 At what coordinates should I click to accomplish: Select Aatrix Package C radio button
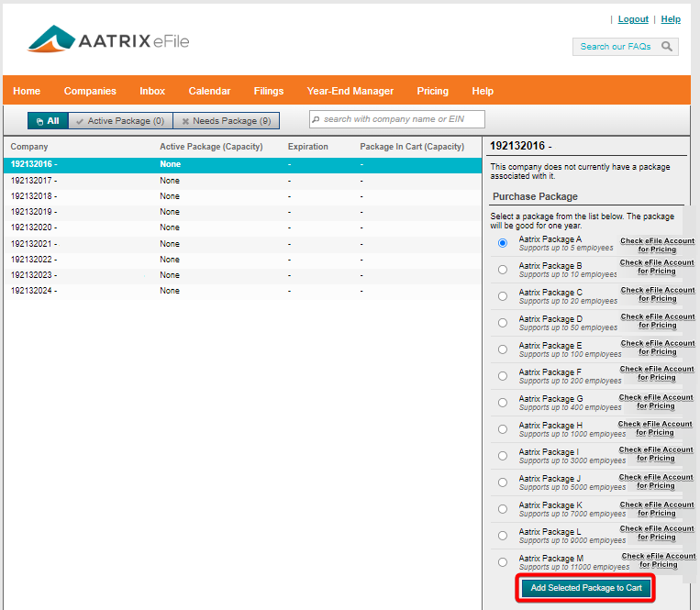(503, 296)
